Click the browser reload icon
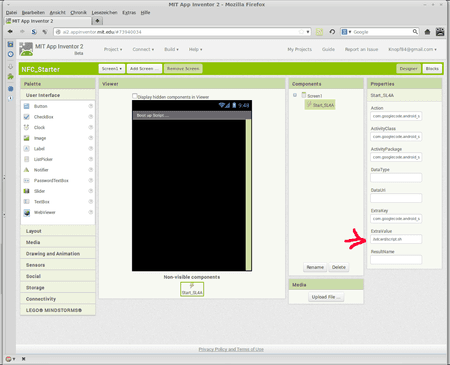Image resolution: width=450 pixels, height=365 pixels. 332,32
